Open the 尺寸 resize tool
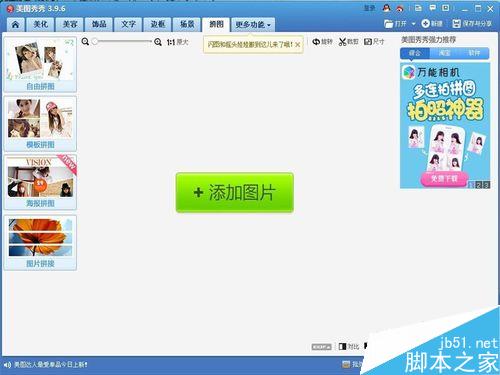 coord(374,42)
